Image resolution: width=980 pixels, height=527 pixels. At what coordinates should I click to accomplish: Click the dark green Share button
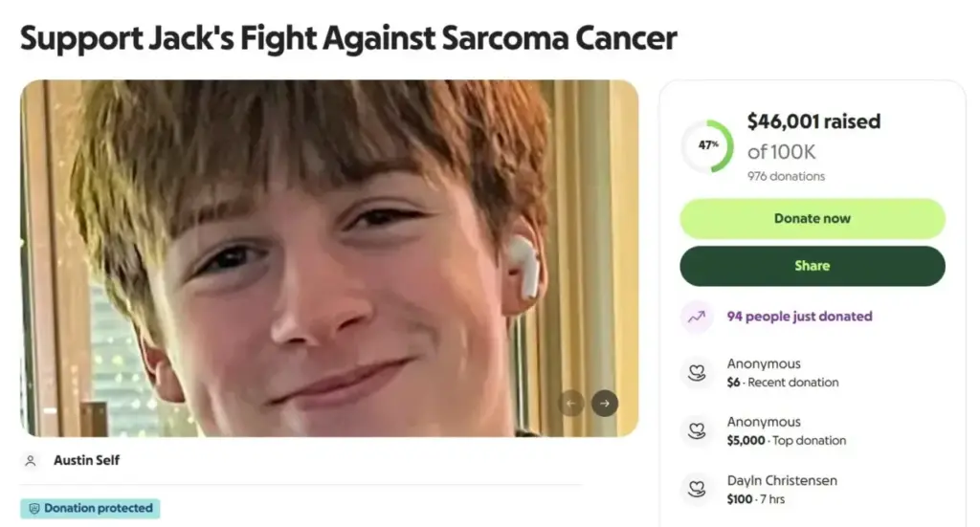[x=813, y=266]
